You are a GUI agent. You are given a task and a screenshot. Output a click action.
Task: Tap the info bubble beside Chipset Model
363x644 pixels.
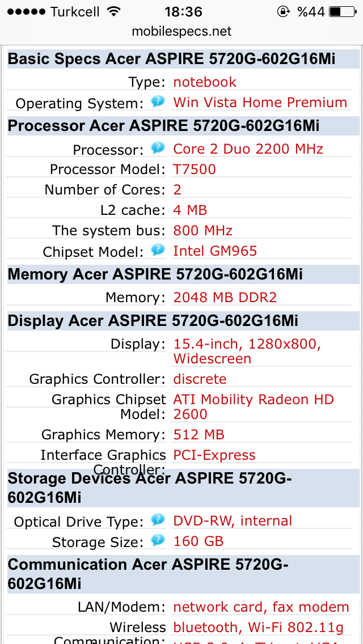click(158, 249)
